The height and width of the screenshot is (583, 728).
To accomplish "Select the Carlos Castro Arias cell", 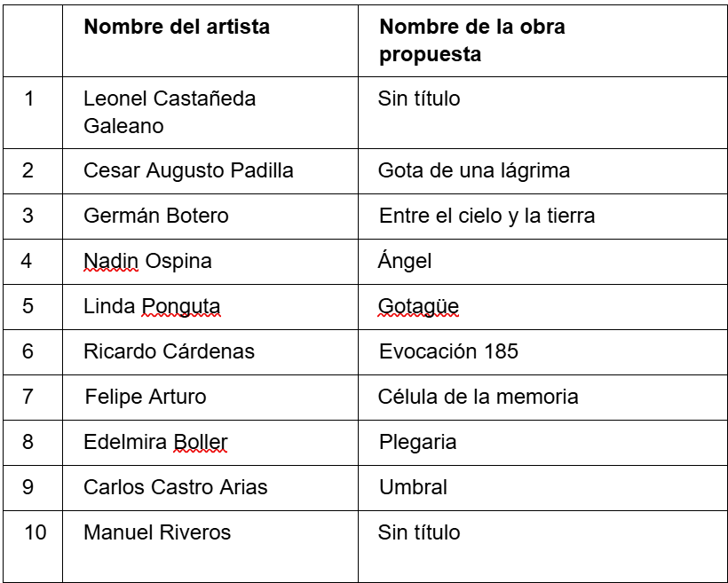I will [x=210, y=488].
